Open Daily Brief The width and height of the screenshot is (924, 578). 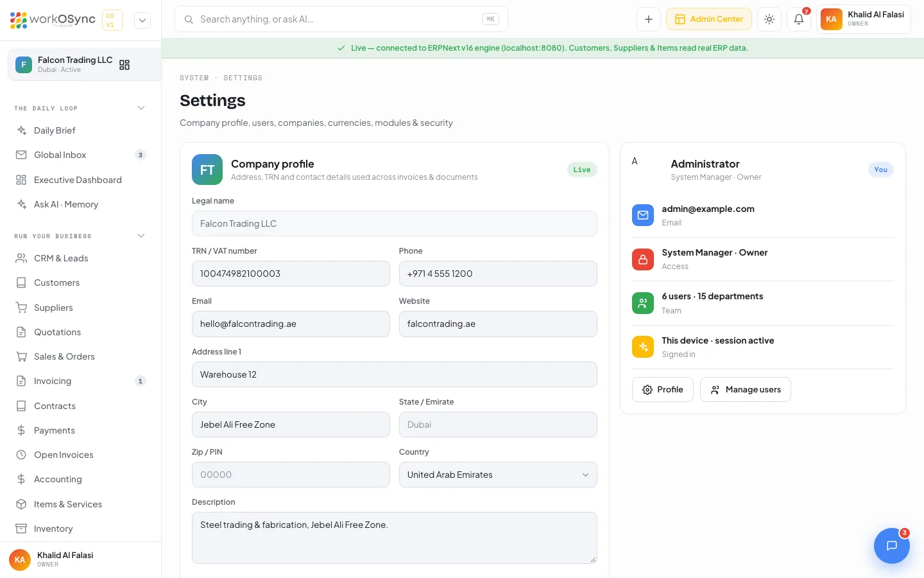pos(81,130)
